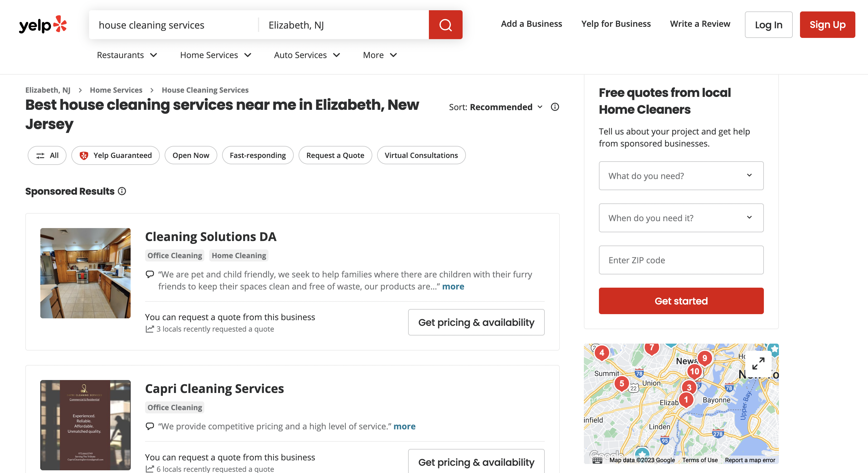Image resolution: width=868 pixels, height=473 pixels.
Task: Toggle the Virtual Consultations filter button
Action: (x=421, y=155)
